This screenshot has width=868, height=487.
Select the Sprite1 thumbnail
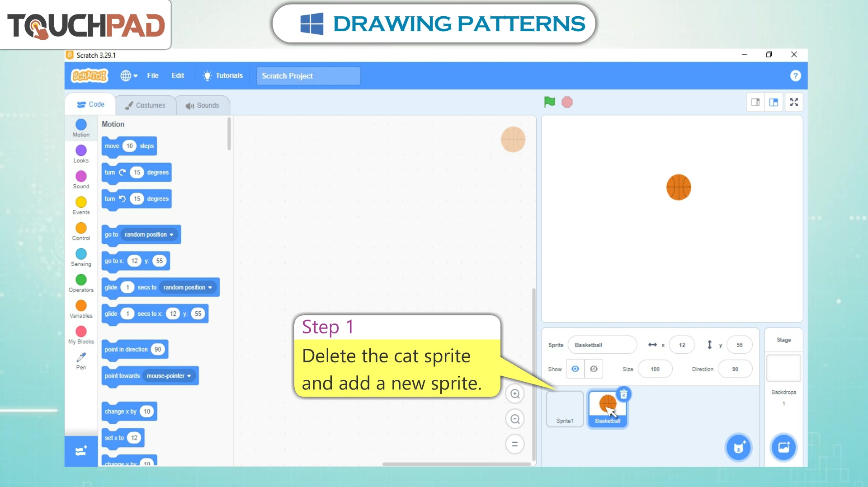coord(565,409)
